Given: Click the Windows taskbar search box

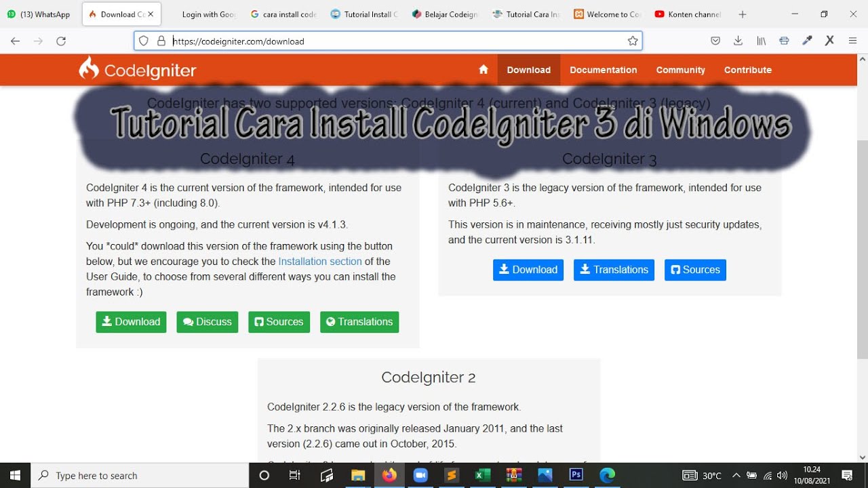Looking at the screenshot, I should click(140, 475).
